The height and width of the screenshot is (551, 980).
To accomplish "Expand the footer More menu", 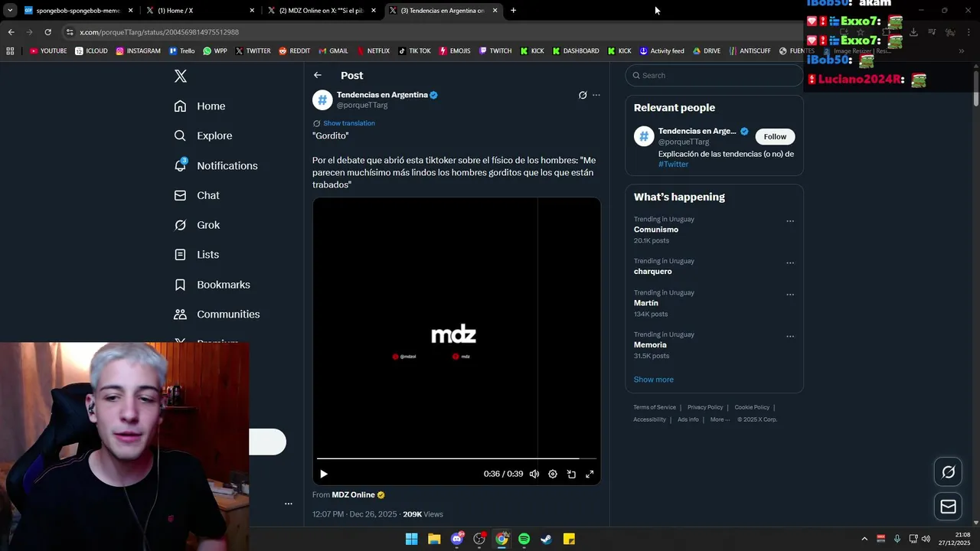I will point(718,419).
